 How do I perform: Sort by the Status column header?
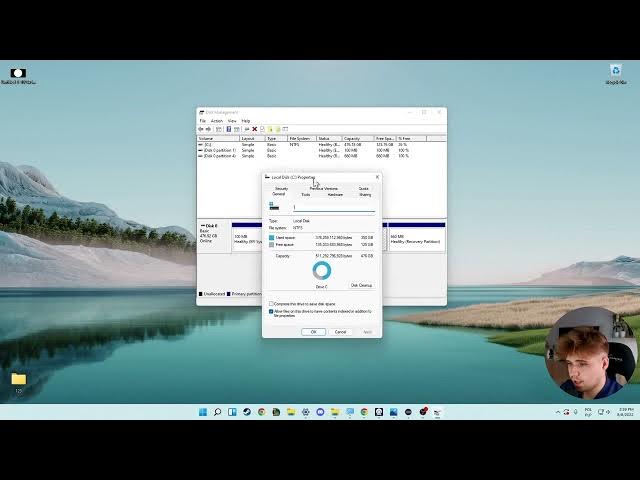click(329, 139)
